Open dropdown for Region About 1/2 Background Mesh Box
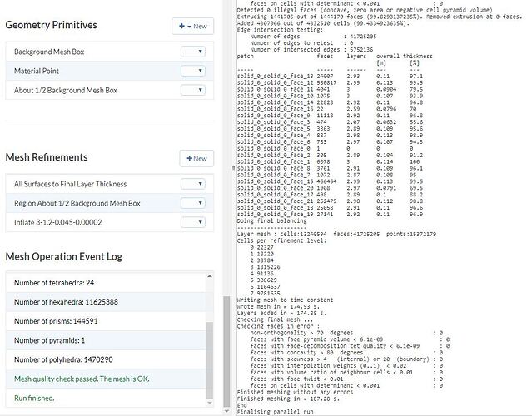 click(x=192, y=203)
